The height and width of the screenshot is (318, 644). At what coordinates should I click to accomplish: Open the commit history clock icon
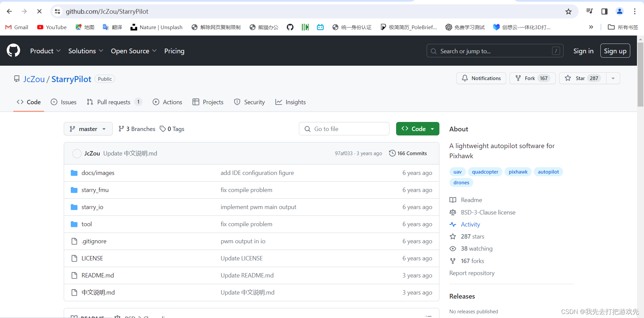(x=392, y=153)
